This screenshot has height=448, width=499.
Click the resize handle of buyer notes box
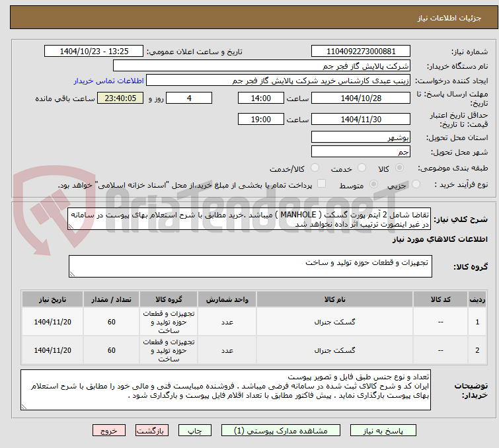24,406
